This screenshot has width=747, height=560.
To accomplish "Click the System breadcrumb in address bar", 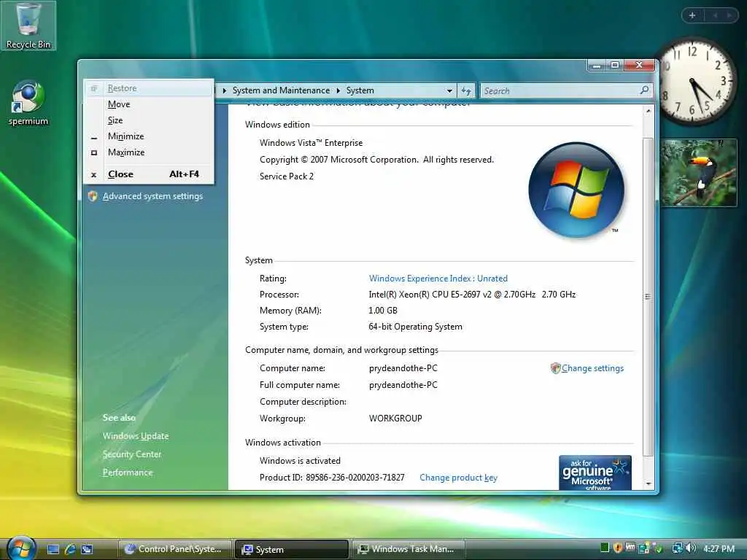I will pyautogui.click(x=360, y=90).
